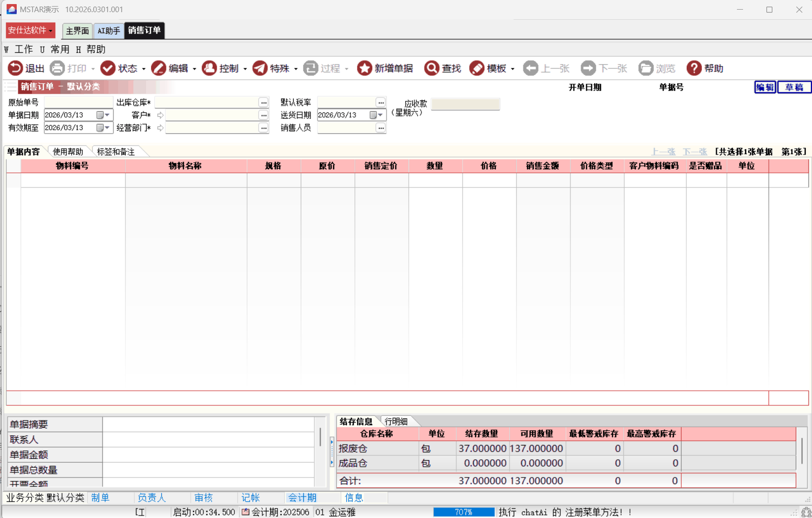Expand the 编辑 toolbar dropdown arrow
This screenshot has width=812, height=518.
[194, 69]
